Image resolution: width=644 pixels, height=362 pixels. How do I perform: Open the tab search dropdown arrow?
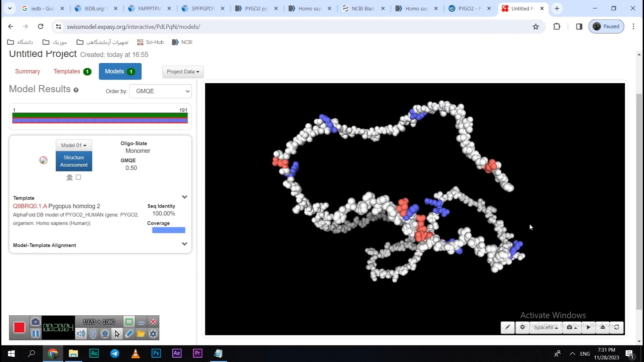click(x=10, y=8)
